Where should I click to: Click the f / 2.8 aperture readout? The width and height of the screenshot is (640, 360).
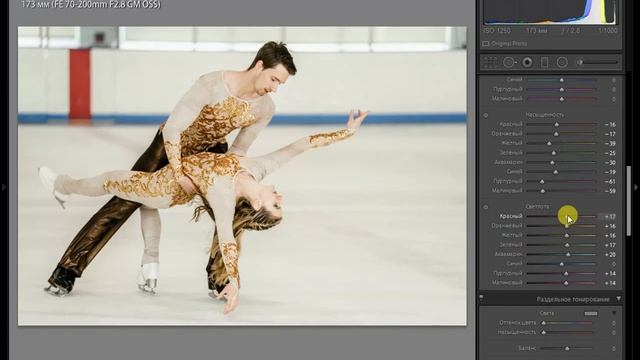(x=570, y=31)
